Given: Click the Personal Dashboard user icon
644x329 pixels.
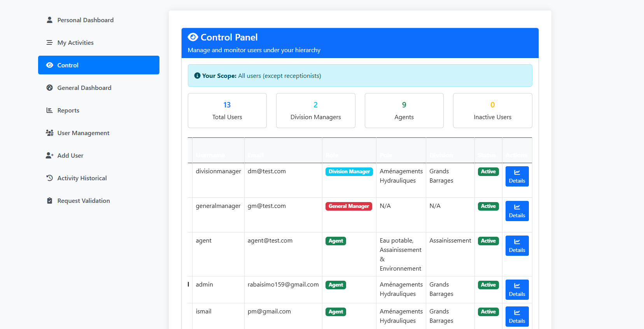Looking at the screenshot, I should (x=49, y=20).
